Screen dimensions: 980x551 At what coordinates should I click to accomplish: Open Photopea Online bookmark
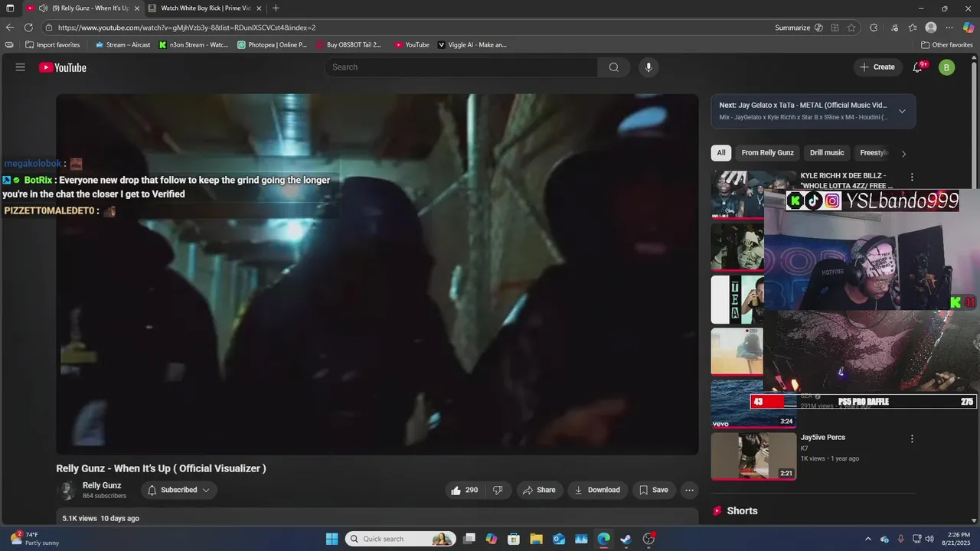click(273, 45)
